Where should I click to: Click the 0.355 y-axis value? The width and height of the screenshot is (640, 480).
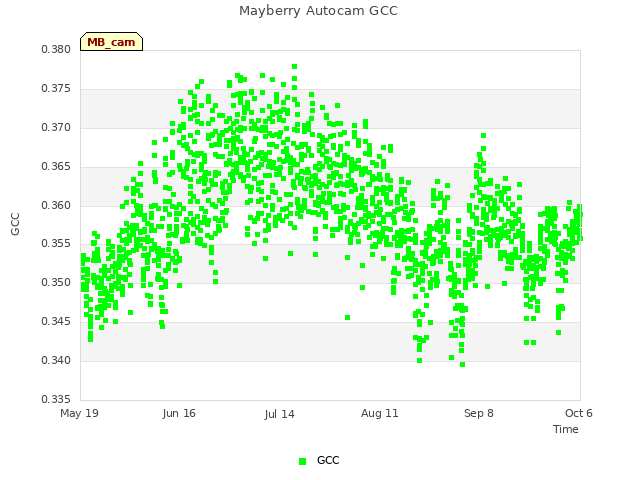tap(56, 244)
